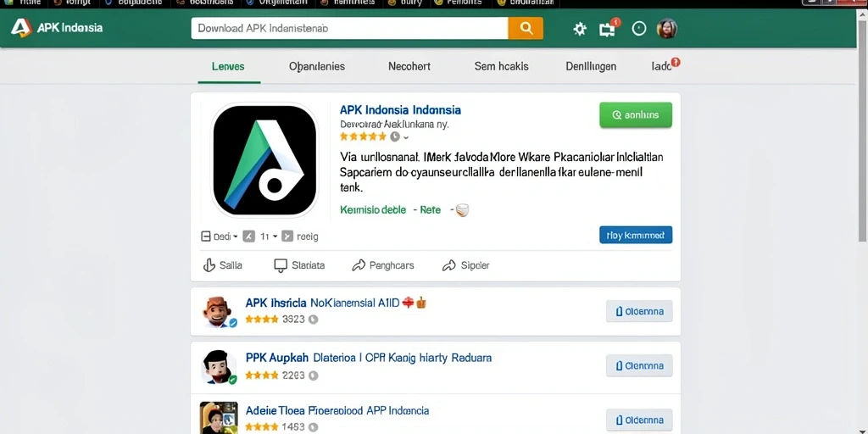Click Oldenna button in Adeiie Tloea row

[639, 420]
